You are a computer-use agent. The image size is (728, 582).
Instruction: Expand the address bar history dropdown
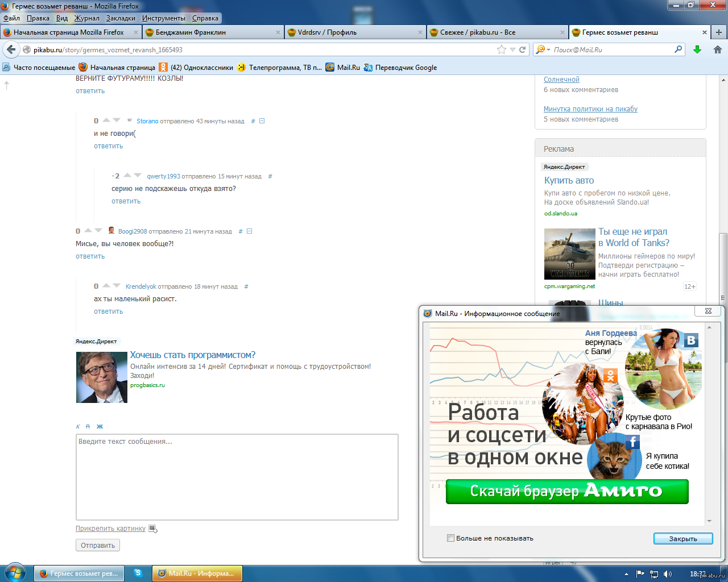[512, 50]
